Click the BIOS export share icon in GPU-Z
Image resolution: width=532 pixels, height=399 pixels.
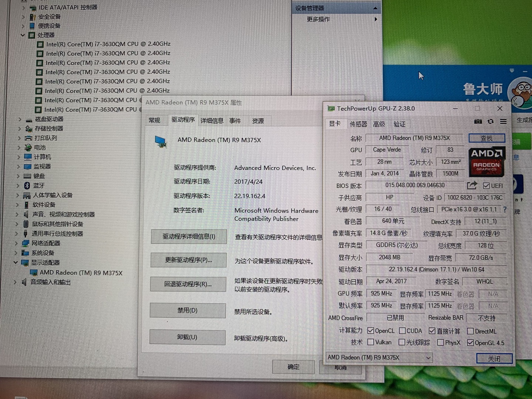472,185
